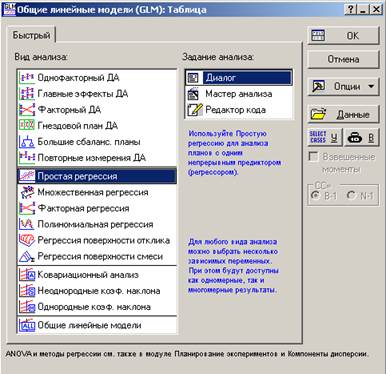
Task: Select the Диалог text entry
Action: click(x=221, y=78)
